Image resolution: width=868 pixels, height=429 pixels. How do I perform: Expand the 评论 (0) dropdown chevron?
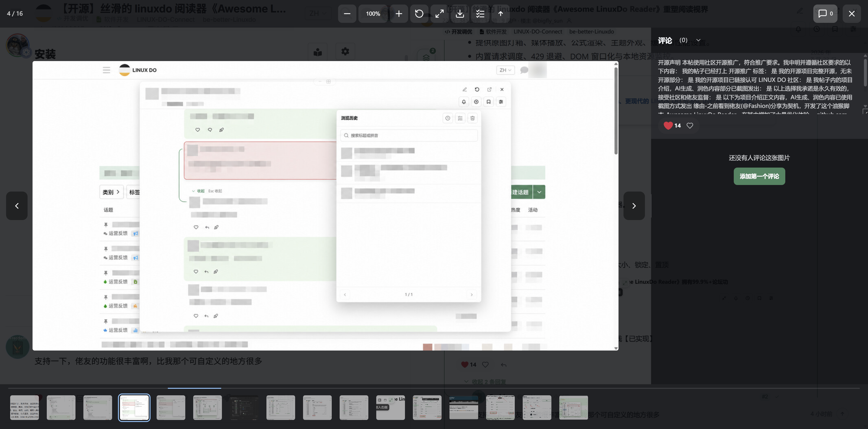[698, 40]
